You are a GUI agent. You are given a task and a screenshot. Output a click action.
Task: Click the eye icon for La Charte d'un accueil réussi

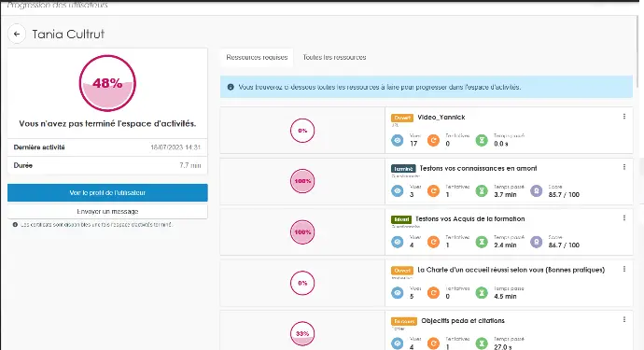(x=398, y=293)
